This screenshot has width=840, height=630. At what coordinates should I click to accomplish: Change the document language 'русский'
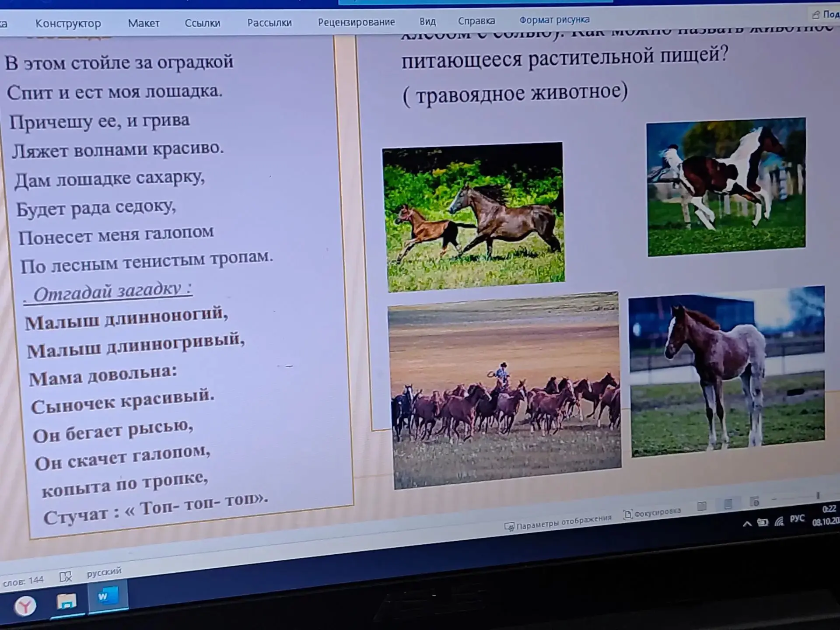[x=104, y=572]
